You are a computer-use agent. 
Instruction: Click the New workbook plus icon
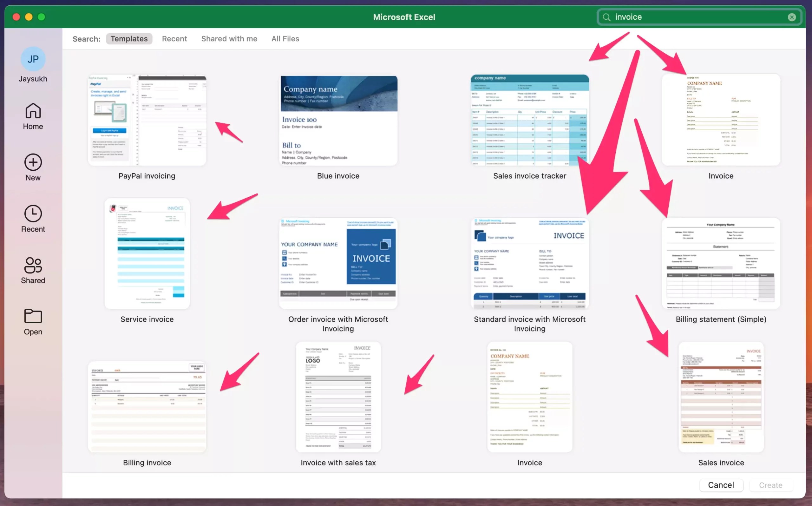pyautogui.click(x=33, y=162)
